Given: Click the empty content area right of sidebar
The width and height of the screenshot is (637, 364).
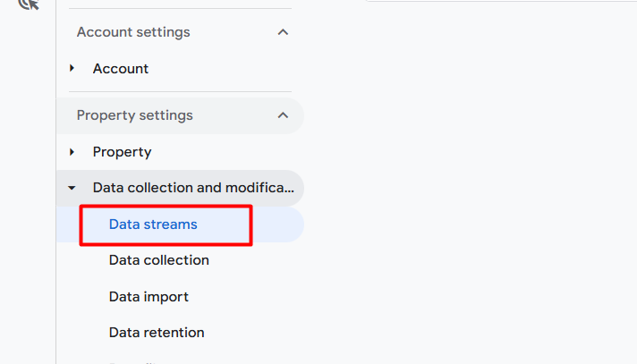Looking at the screenshot, I should click(x=474, y=179).
